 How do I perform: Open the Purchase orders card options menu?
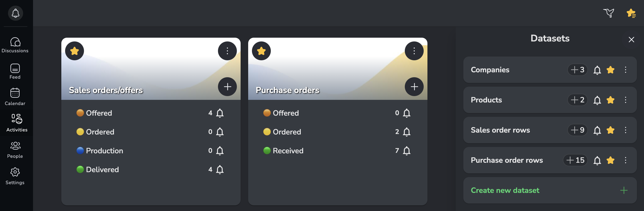[x=414, y=51]
